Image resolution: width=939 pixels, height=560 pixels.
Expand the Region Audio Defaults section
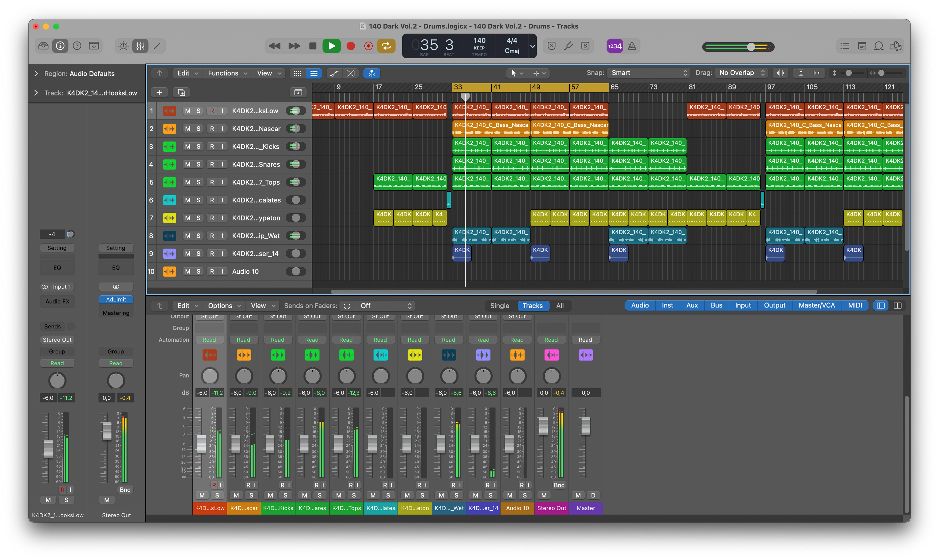click(36, 74)
